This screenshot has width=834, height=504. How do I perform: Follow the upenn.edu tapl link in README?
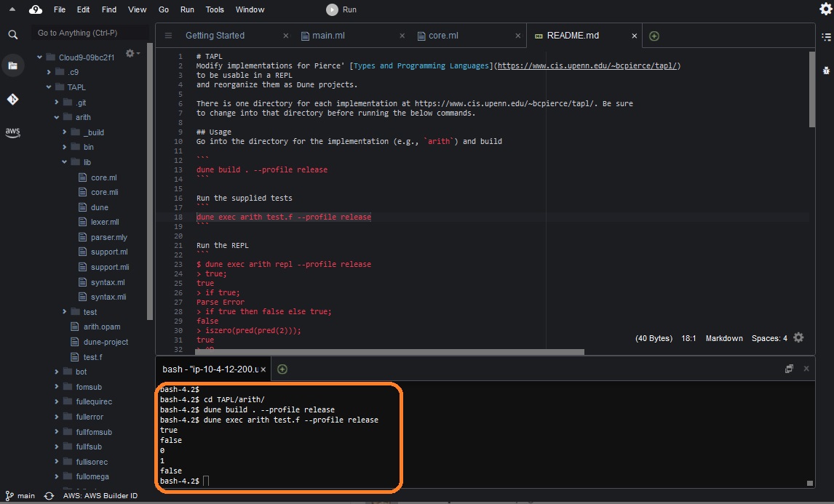point(587,66)
